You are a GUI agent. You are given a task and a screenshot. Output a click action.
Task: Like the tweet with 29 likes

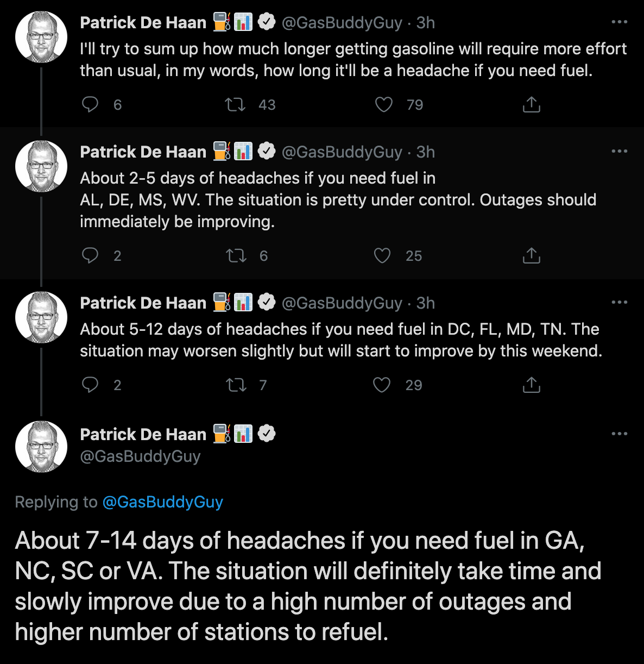(x=382, y=385)
